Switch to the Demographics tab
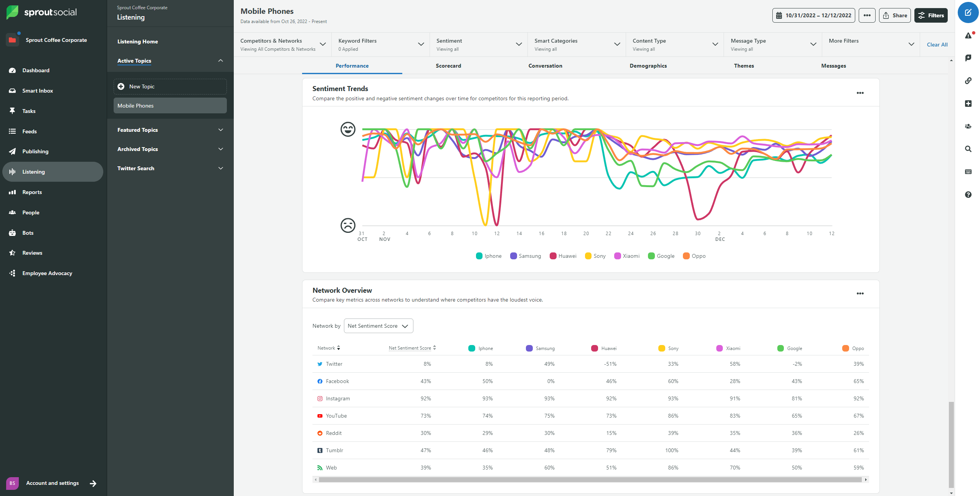 648,66
